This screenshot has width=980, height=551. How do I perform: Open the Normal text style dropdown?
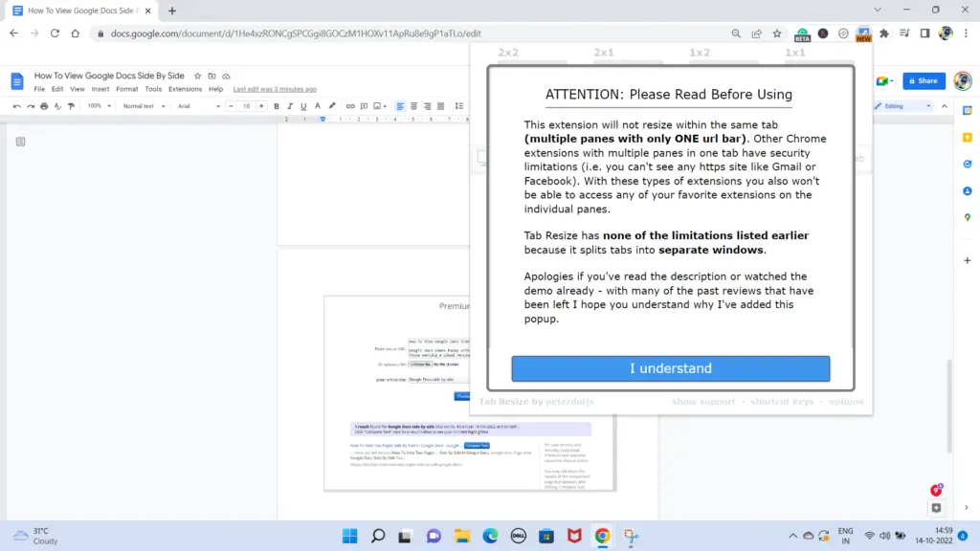coord(144,106)
